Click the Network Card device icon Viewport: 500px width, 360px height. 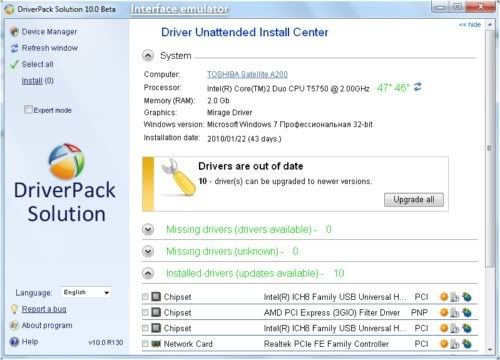coord(156,344)
